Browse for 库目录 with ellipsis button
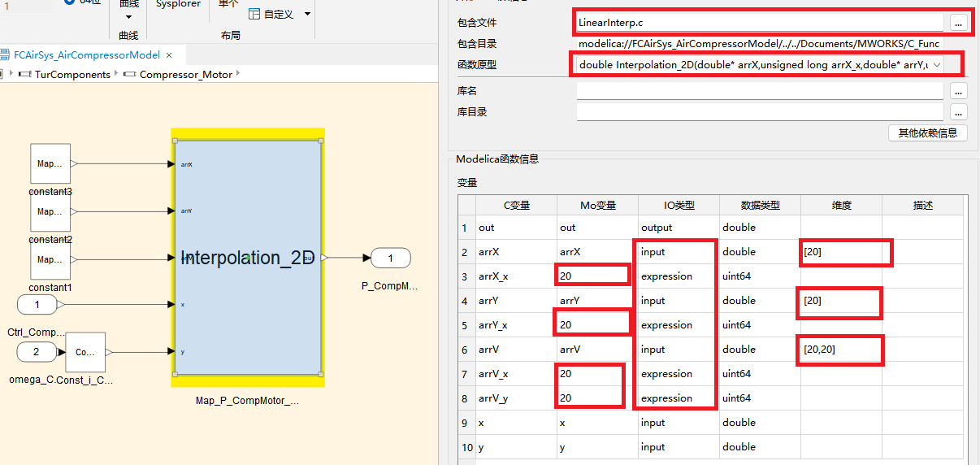Screen dimensions: 980x465 click(x=959, y=111)
